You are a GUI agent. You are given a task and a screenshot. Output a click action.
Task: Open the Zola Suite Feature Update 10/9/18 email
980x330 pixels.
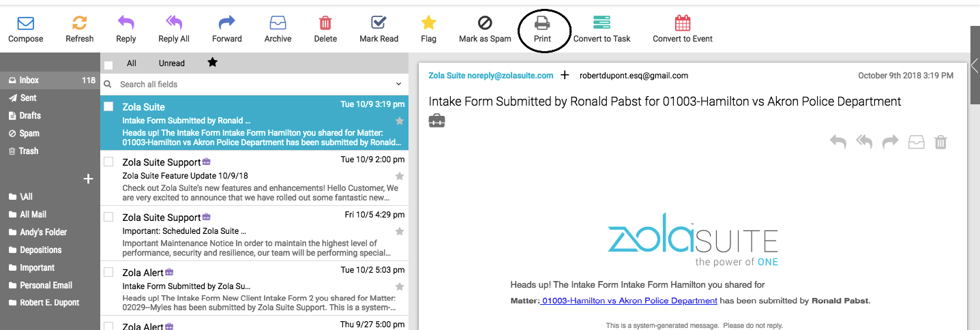(x=254, y=179)
